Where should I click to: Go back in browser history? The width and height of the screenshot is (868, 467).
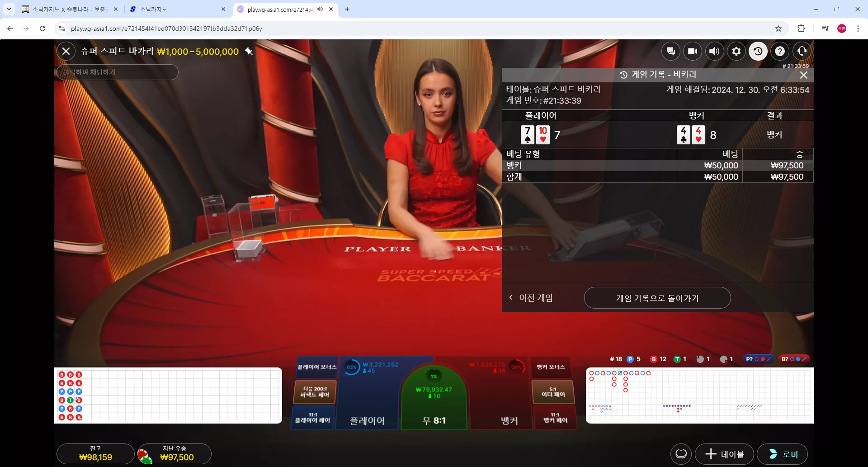[10, 29]
